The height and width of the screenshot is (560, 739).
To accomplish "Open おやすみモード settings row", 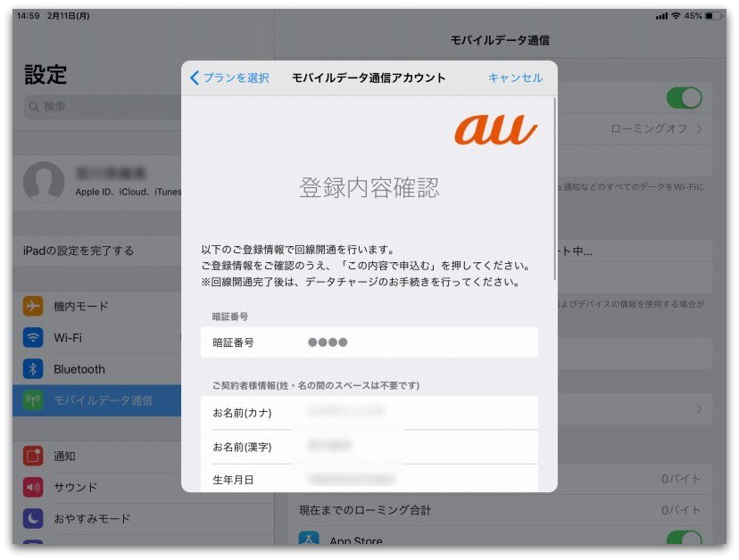I will click(144, 518).
